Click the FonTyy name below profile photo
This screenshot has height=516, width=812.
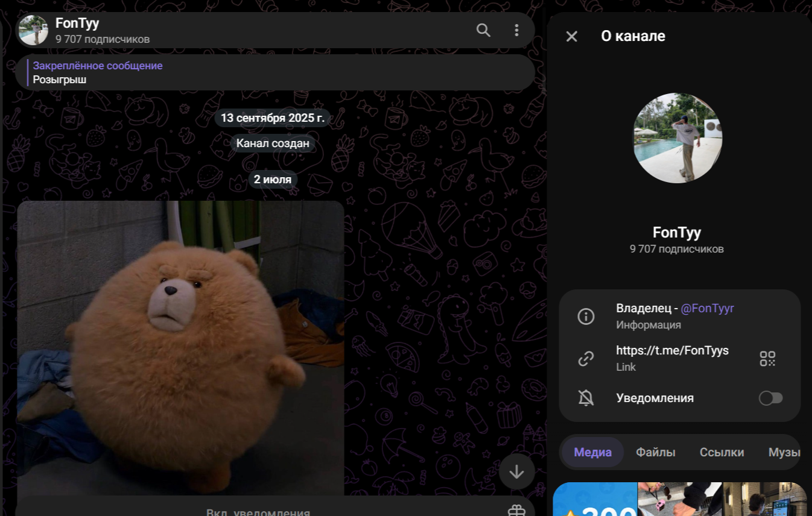[677, 232]
